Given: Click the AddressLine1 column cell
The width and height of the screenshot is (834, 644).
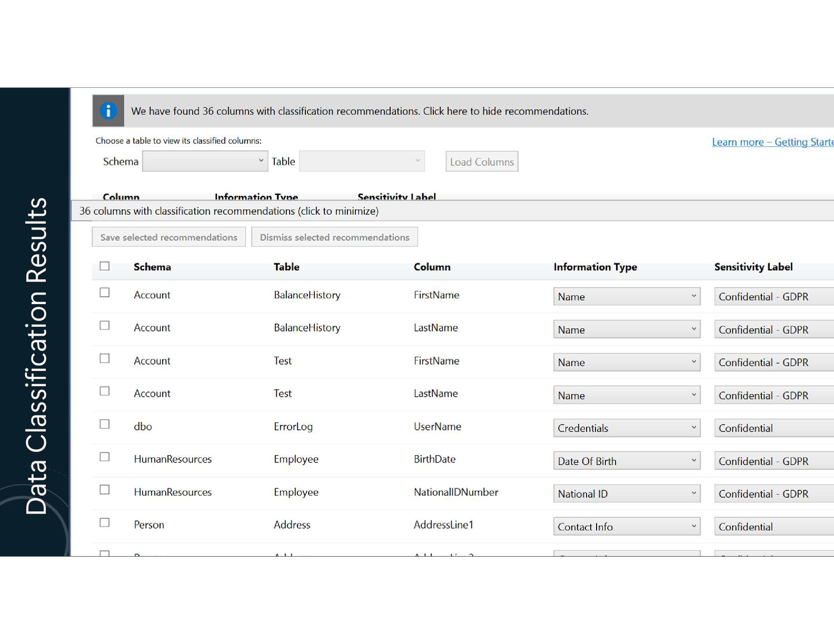Looking at the screenshot, I should coord(443,525).
